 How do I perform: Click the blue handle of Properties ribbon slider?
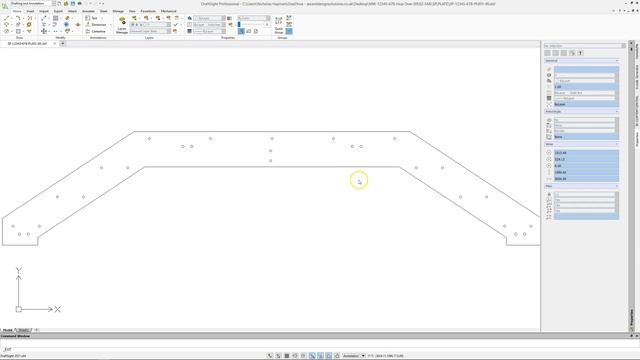[239, 24]
